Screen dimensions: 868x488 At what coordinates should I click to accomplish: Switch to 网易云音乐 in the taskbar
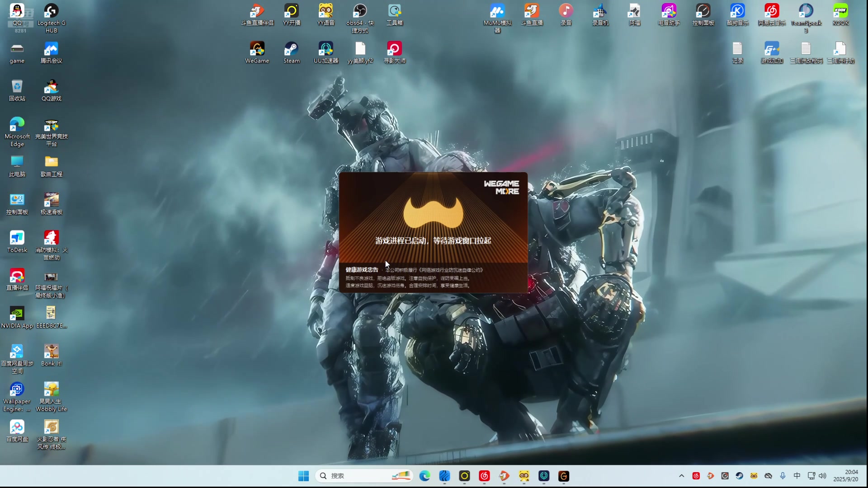tap(484, 476)
